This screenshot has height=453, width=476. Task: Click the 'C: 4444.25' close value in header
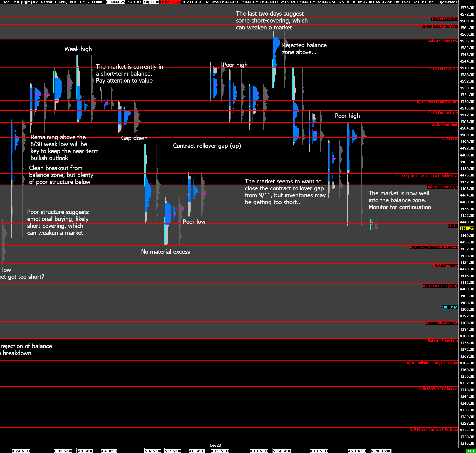click(x=116, y=2)
